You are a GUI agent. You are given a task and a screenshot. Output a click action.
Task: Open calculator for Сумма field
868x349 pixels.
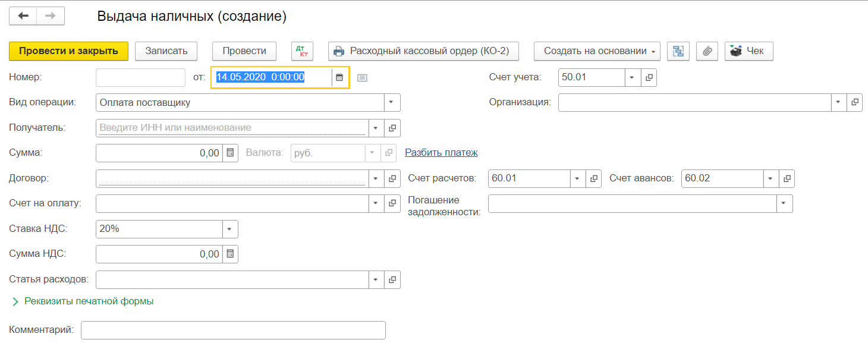click(x=231, y=153)
